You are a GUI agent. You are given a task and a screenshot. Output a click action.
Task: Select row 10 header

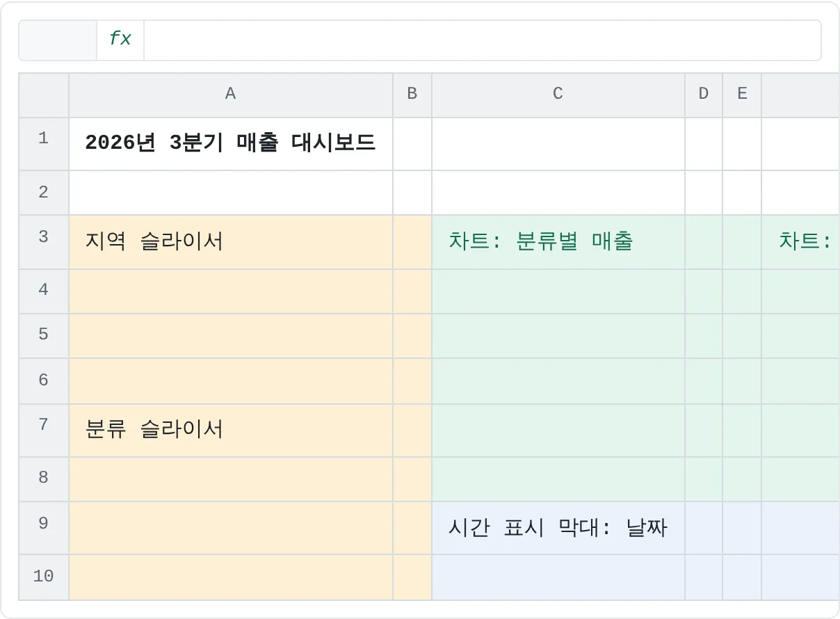[44, 577]
